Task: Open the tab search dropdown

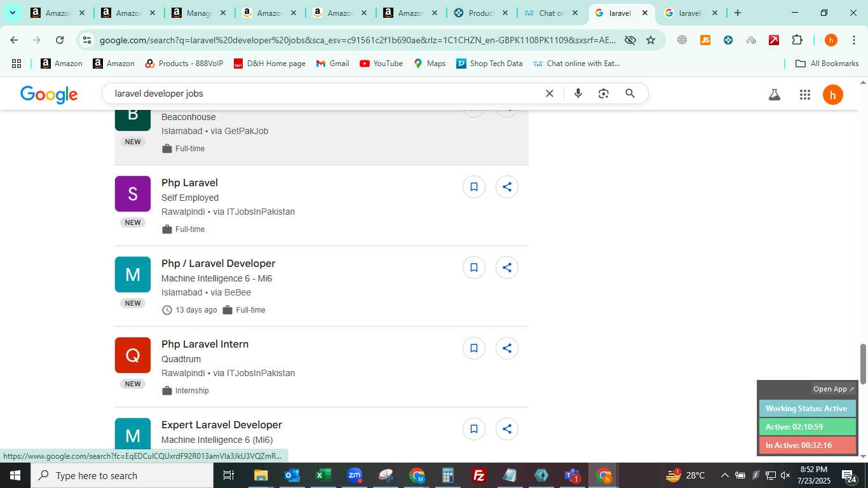Action: (x=12, y=13)
